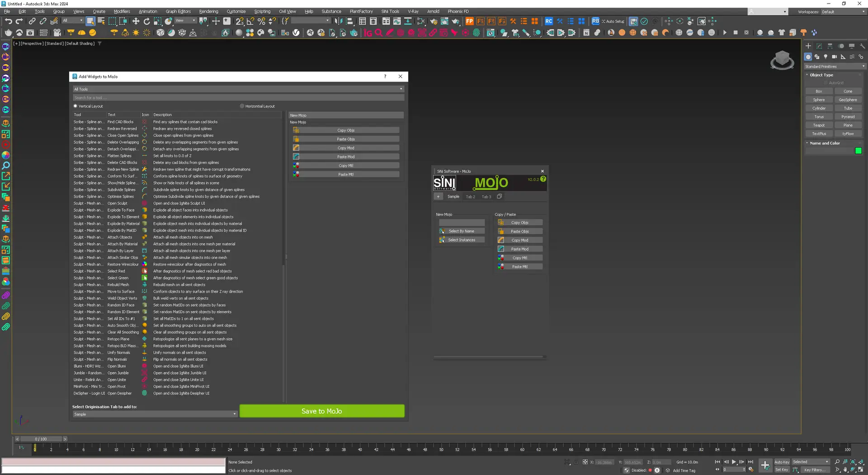Toggle the Angle Snap icon
Image resolution: width=868 pixels, height=475 pixels.
click(x=250, y=21)
